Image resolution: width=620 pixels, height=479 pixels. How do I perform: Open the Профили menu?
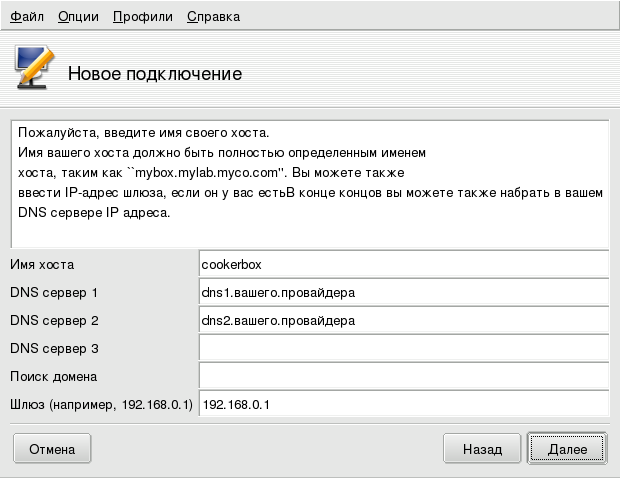coord(143,17)
